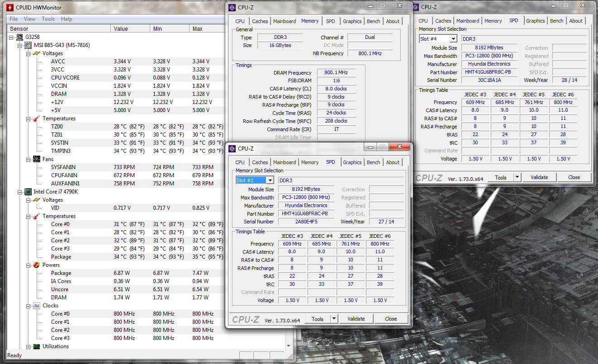Click motherboard icon beside MSI B85-G43

coord(28,45)
